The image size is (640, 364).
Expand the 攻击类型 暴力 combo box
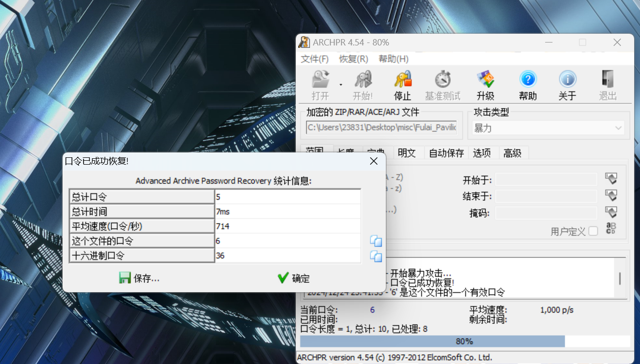[549, 128]
